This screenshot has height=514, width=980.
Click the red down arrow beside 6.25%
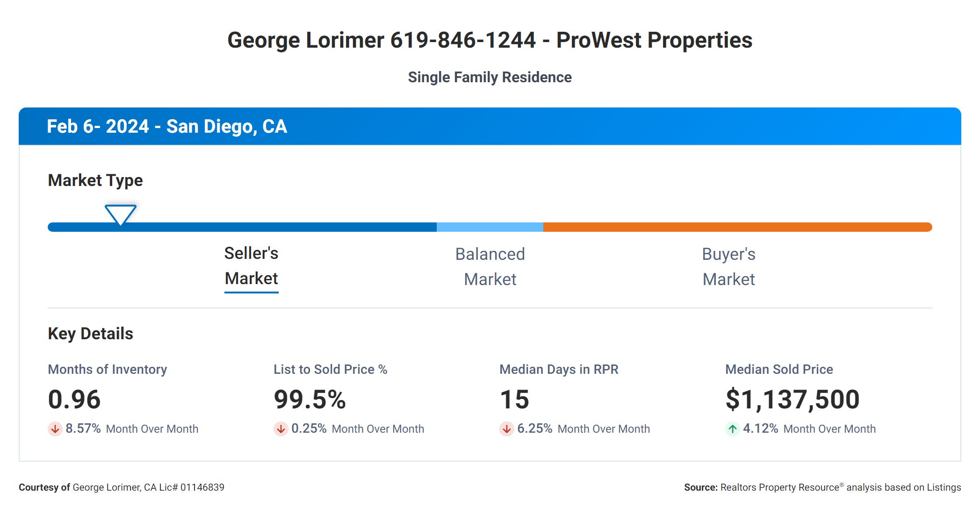pos(507,428)
